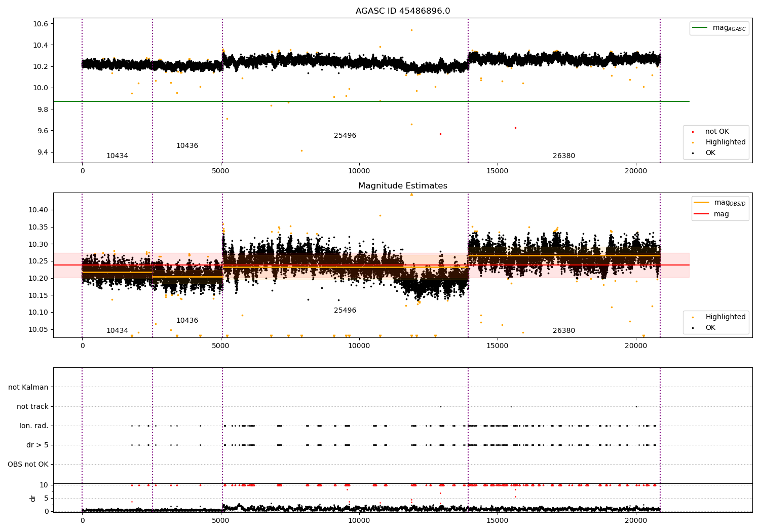Click obsid label "10436" in middle plot
The height and width of the screenshot is (532, 760).
click(x=187, y=321)
